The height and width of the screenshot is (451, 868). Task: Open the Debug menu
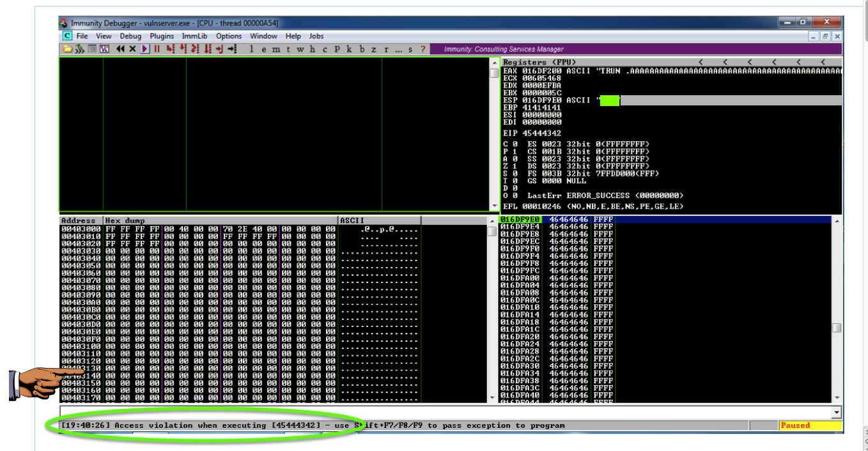point(130,36)
